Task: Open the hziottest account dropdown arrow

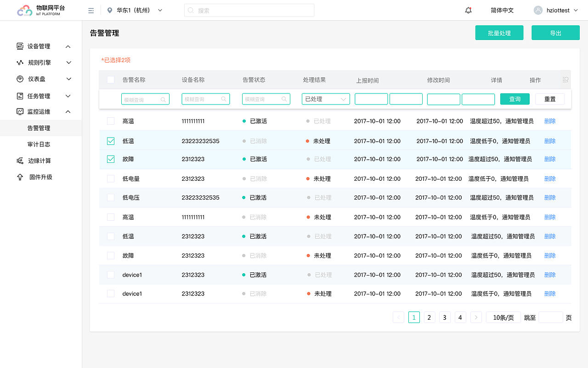Action: click(x=576, y=10)
